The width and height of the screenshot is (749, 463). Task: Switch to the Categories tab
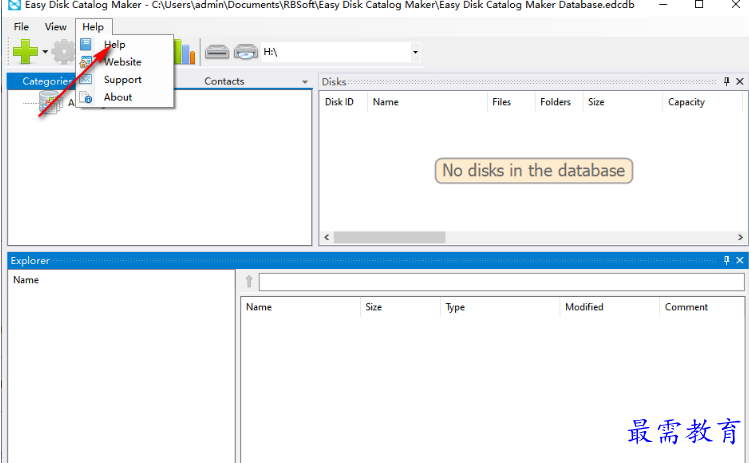point(46,81)
